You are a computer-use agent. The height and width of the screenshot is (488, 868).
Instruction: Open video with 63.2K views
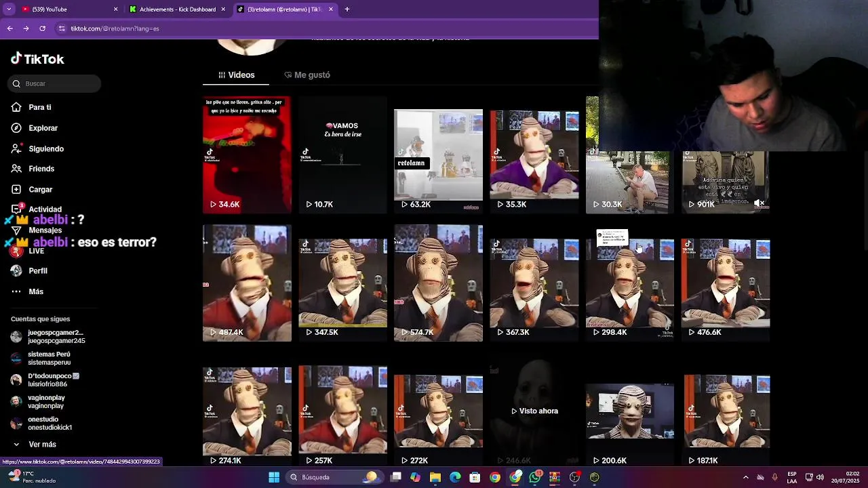tap(438, 155)
